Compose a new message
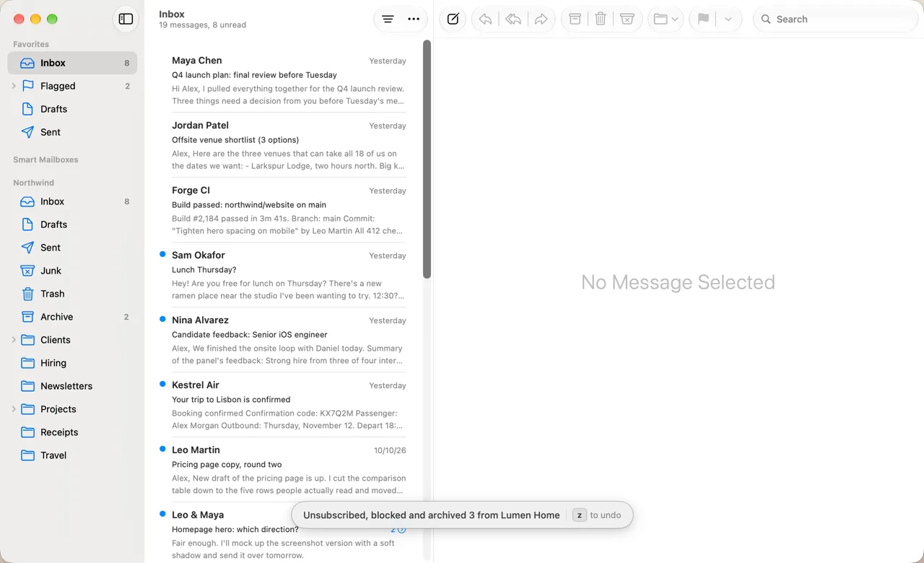Image resolution: width=924 pixels, height=563 pixels. (x=453, y=19)
